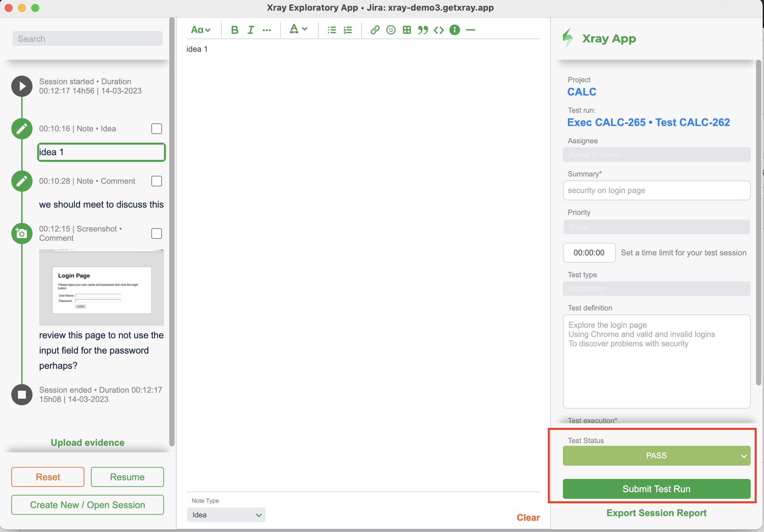This screenshot has width=764, height=532.
Task: Click the right panel scrollbar
Action: pyautogui.click(x=758, y=223)
